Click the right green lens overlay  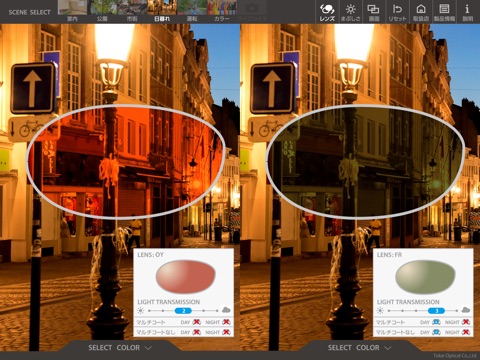[x=365, y=162]
